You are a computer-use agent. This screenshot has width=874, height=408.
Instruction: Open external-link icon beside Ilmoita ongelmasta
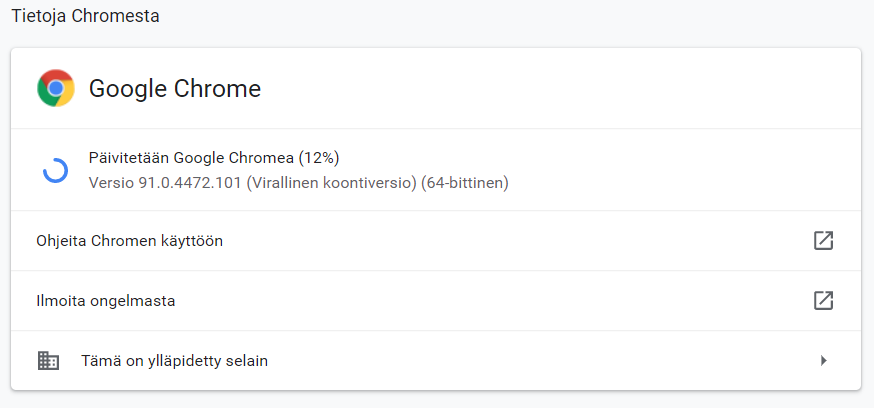(x=823, y=300)
